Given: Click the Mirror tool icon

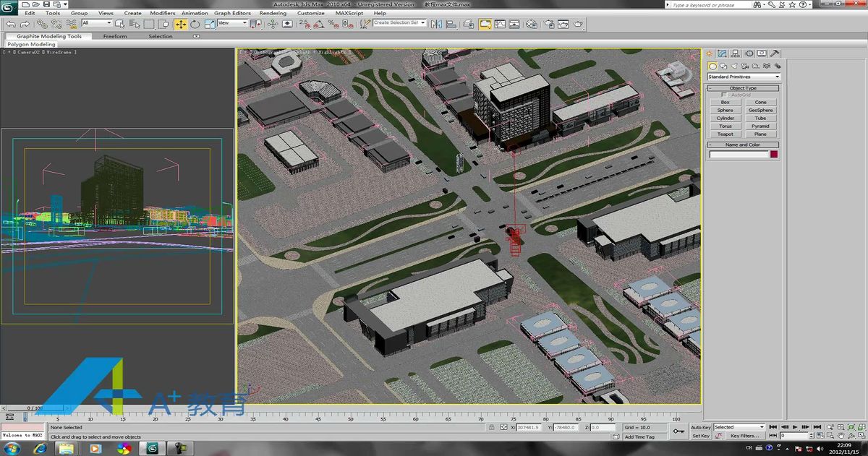Looking at the screenshot, I should [436, 24].
